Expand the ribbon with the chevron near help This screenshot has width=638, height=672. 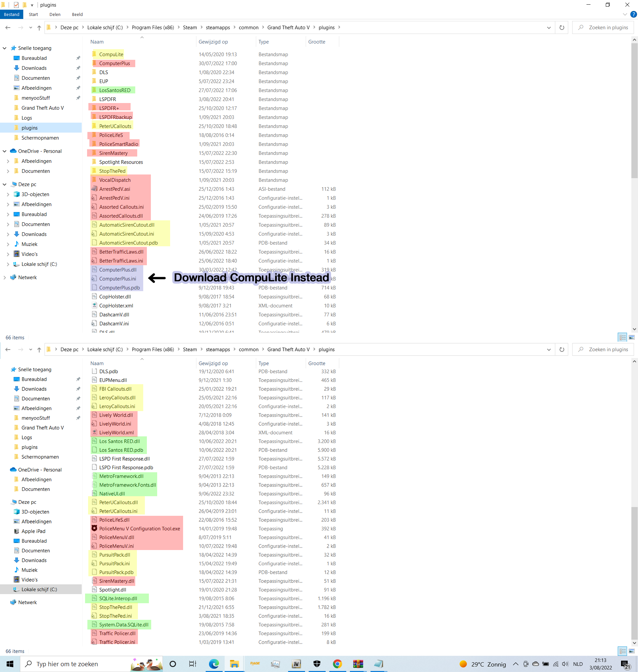[x=625, y=14]
